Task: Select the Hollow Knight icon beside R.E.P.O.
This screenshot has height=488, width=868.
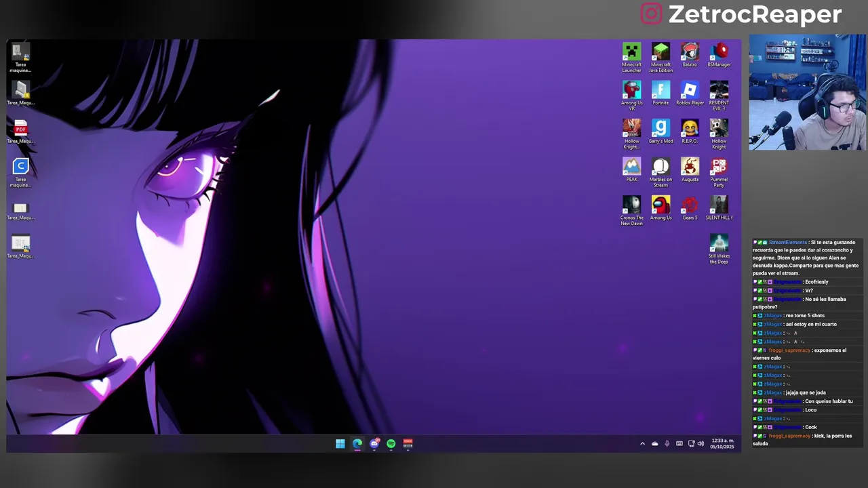Action: click(719, 134)
